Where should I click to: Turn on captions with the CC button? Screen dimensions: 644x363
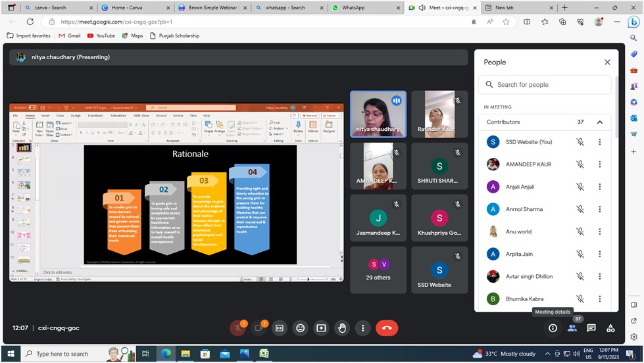click(280, 327)
